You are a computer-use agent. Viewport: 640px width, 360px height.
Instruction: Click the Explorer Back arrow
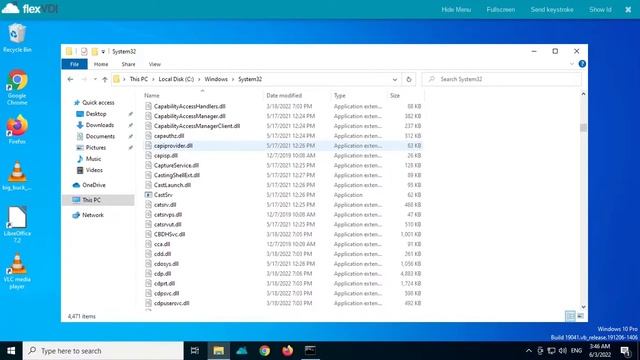pyautogui.click(x=70, y=79)
